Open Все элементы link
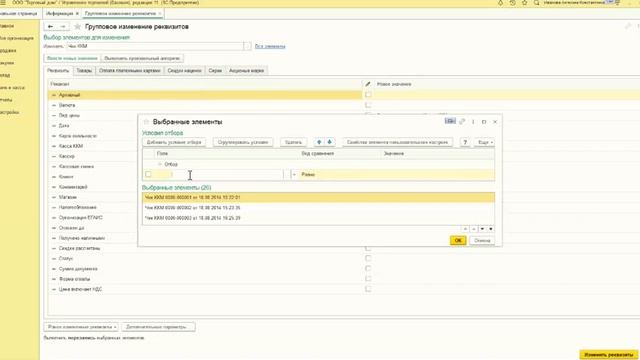Image resolution: width=640 pixels, height=360 pixels. click(x=270, y=47)
